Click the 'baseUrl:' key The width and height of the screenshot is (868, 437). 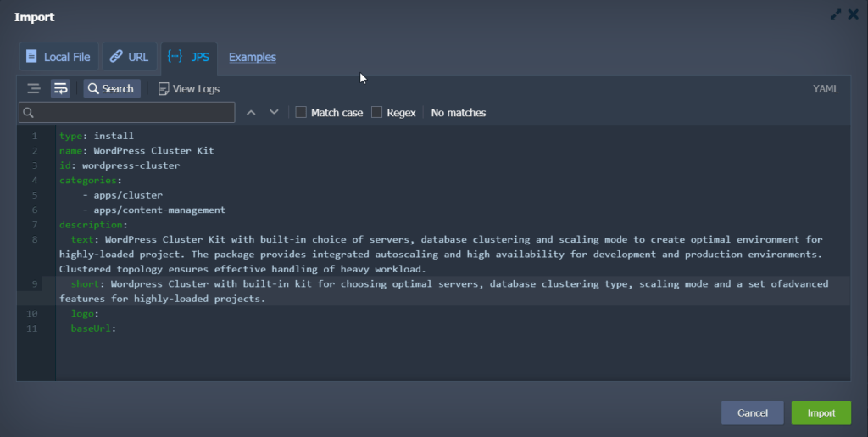pyautogui.click(x=93, y=328)
